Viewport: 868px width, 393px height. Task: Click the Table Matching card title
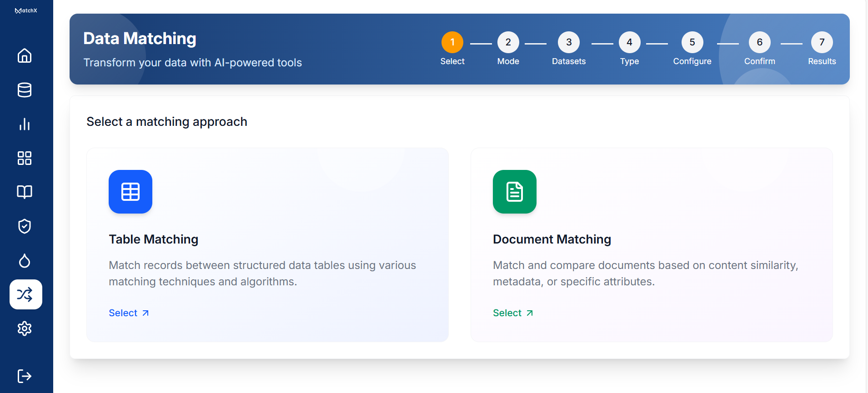(x=154, y=239)
